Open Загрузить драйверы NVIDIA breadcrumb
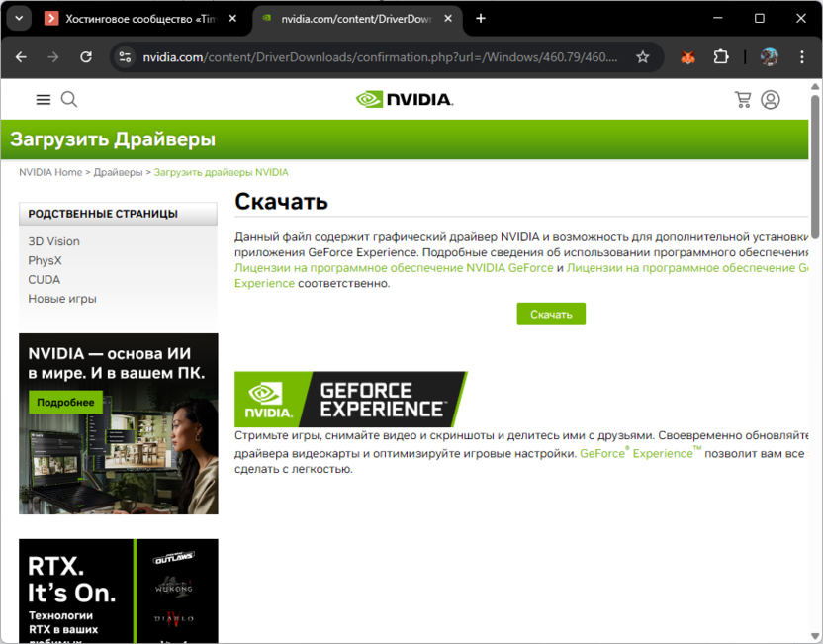This screenshot has height=644, width=823. pos(221,172)
